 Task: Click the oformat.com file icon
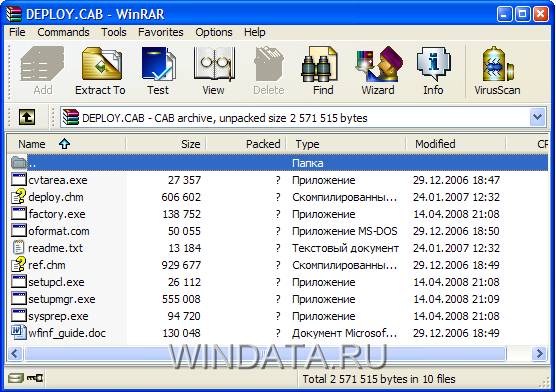[x=18, y=231]
